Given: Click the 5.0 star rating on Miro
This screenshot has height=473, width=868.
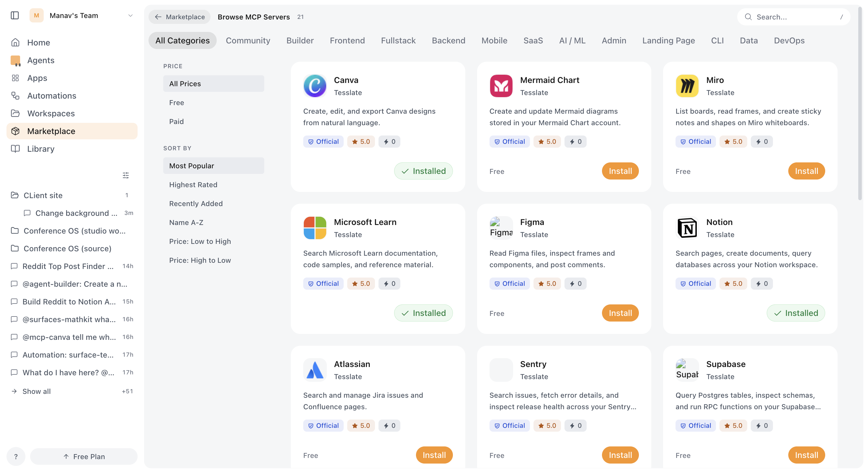Looking at the screenshot, I should click(733, 141).
